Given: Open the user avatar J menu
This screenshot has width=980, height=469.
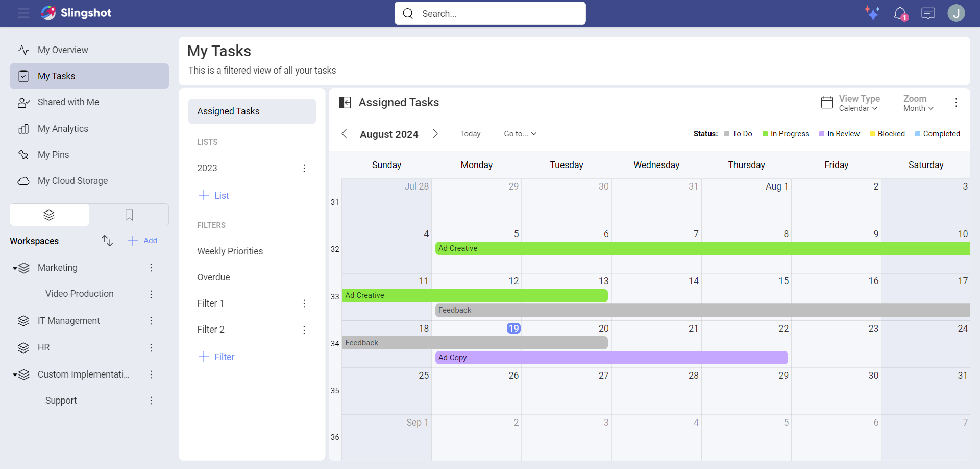Looking at the screenshot, I should pos(956,13).
